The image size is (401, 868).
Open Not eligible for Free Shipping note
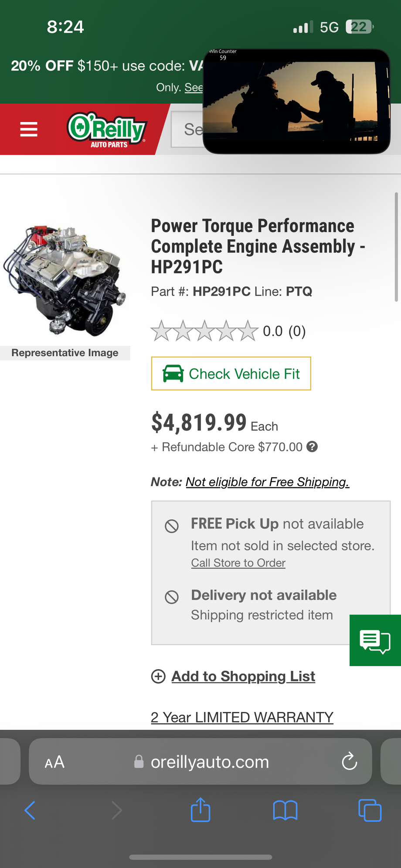[x=267, y=482]
